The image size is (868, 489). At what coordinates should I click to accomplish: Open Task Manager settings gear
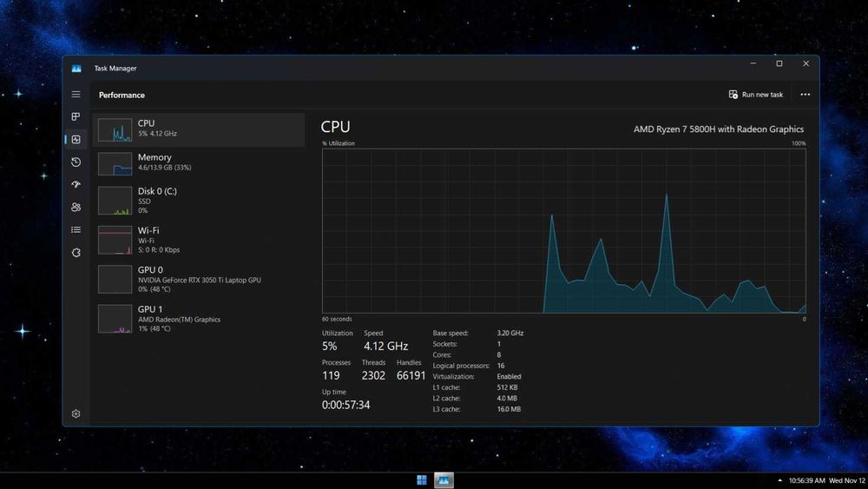(76, 413)
